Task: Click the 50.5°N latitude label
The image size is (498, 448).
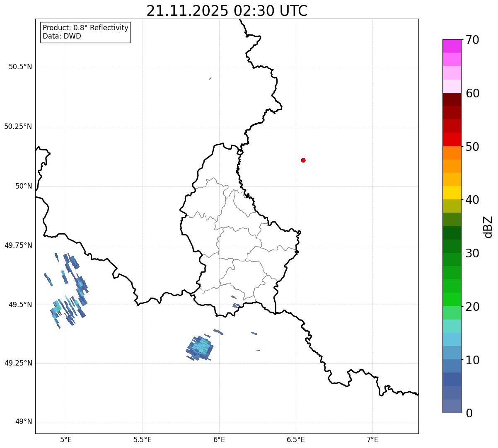Action: pos(20,67)
